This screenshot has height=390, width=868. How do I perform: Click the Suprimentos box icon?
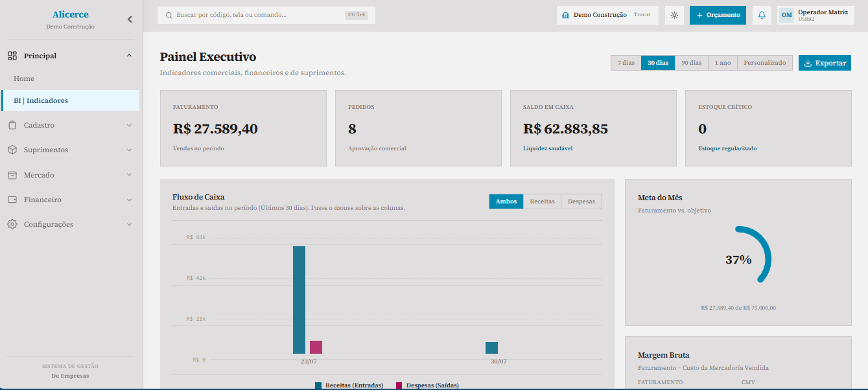click(x=12, y=150)
